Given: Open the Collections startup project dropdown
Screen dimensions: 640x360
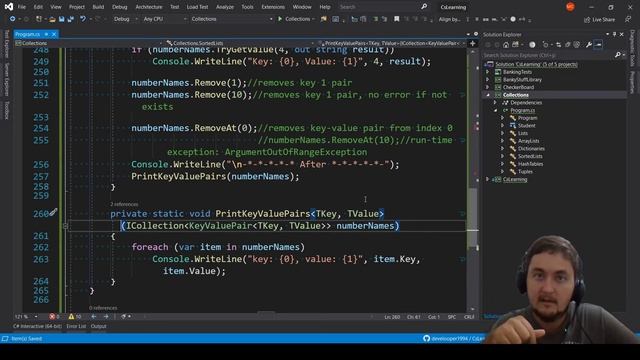Looking at the screenshot, I should coord(231,19).
